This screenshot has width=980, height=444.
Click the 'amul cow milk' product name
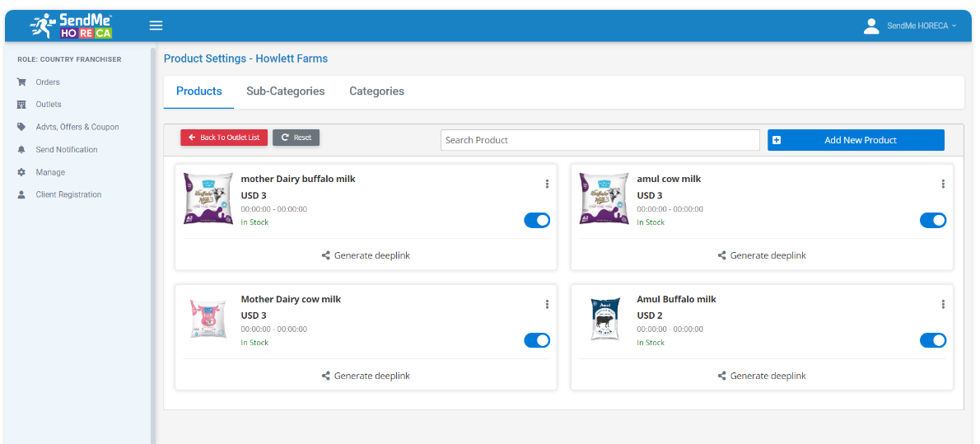click(x=669, y=179)
